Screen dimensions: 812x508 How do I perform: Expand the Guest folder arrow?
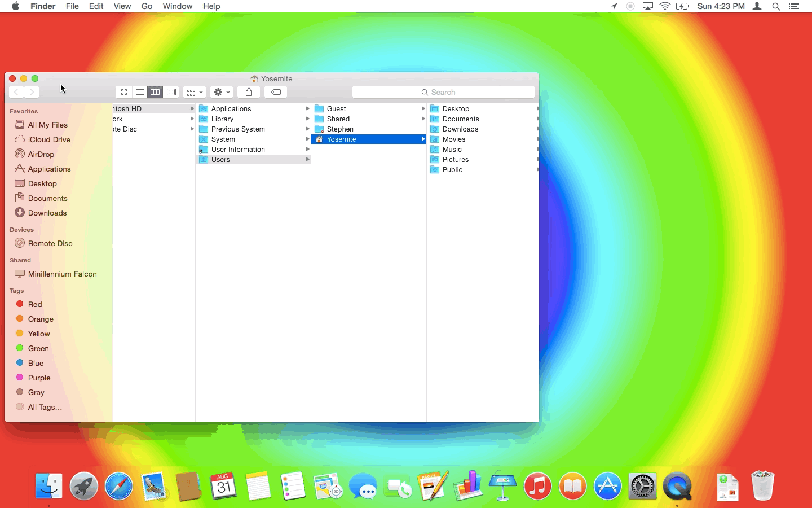pos(423,108)
